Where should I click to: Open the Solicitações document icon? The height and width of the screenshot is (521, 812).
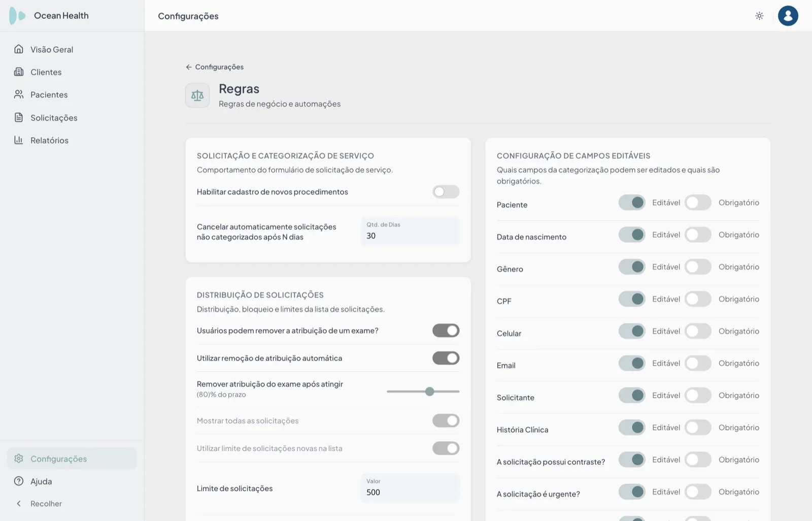click(x=19, y=117)
